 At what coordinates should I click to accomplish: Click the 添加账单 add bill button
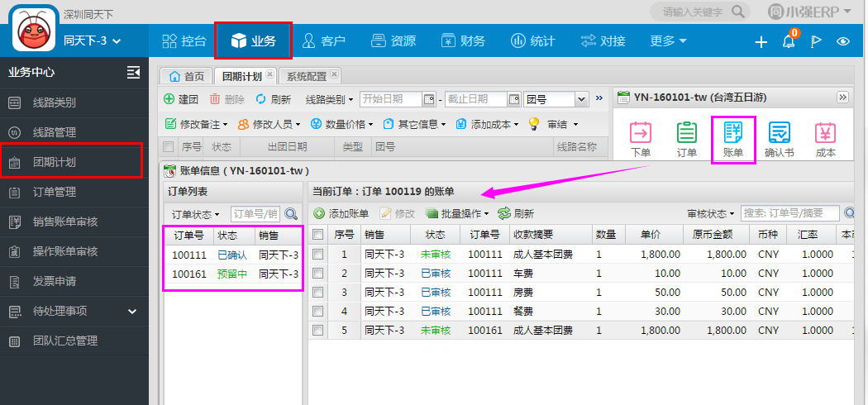(341, 213)
